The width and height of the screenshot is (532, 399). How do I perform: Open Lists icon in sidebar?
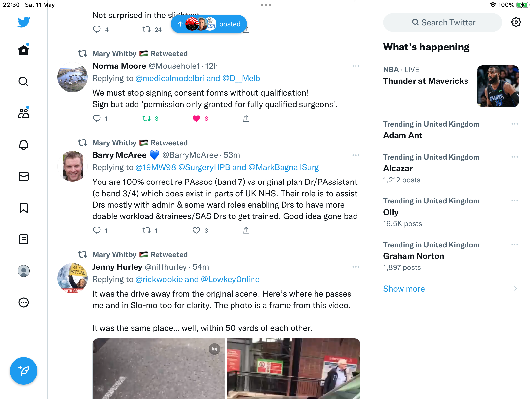24,239
